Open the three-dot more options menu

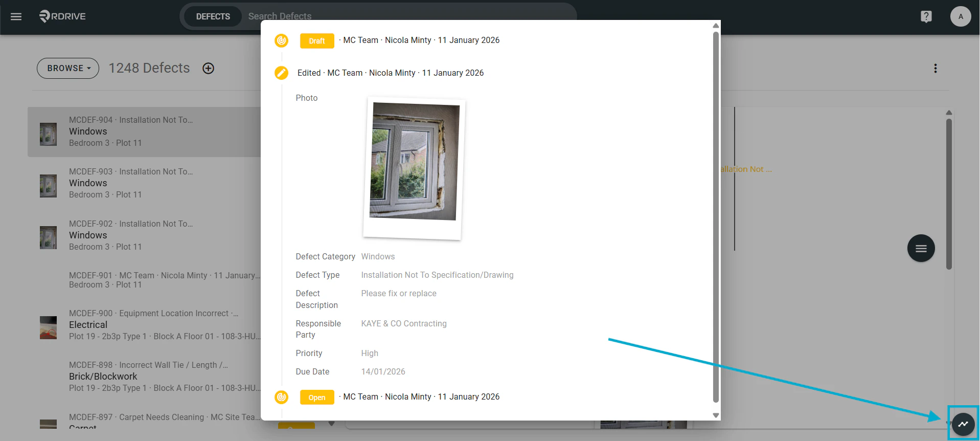click(x=935, y=68)
